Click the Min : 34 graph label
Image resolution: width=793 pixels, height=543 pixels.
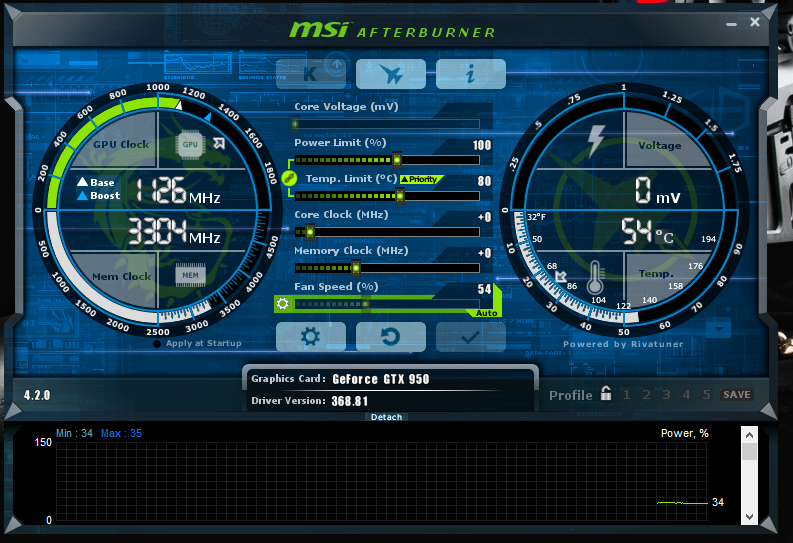tap(74, 433)
